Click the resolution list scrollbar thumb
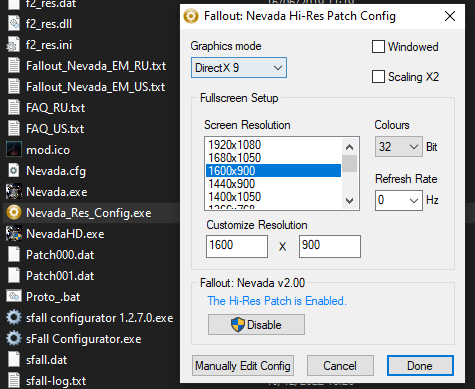Screen dimensions: 475x389 click(349, 164)
